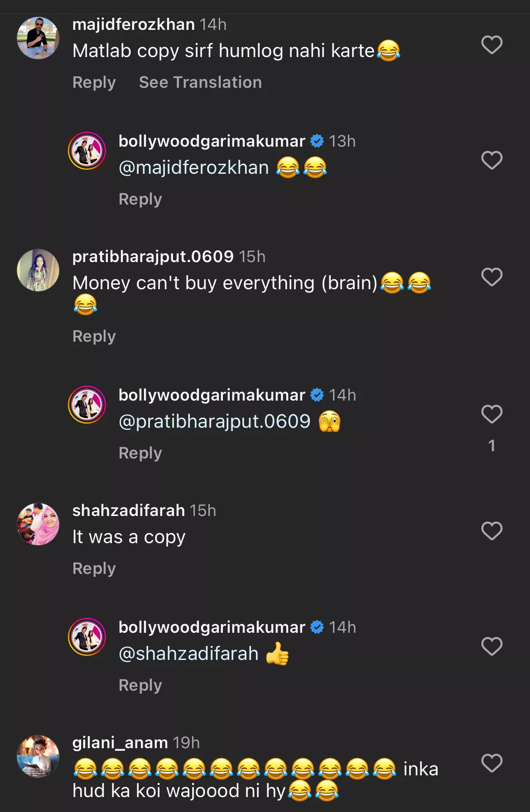The width and height of the screenshot is (530, 812).
Task: Like bollywoodgarimakumar's reply to pratibharajput.0609
Action: pyautogui.click(x=491, y=414)
